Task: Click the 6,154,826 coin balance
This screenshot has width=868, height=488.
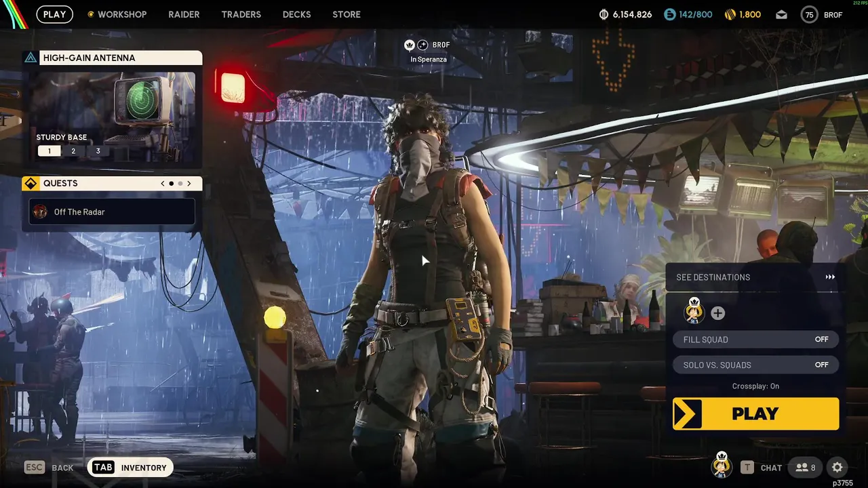Action: click(632, 14)
